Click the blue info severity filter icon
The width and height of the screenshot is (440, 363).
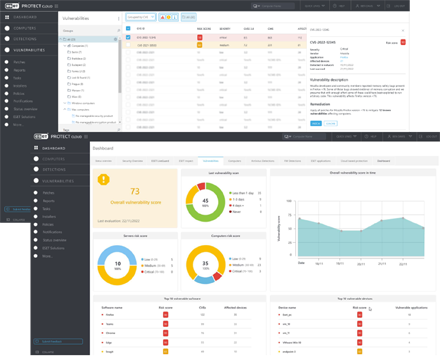[175, 17]
